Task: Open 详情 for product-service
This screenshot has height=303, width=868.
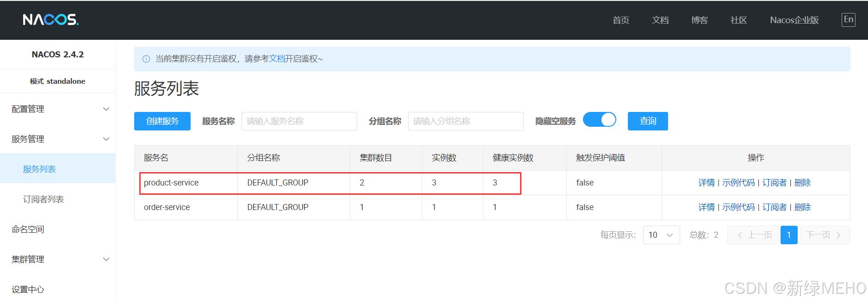Action: (x=707, y=183)
